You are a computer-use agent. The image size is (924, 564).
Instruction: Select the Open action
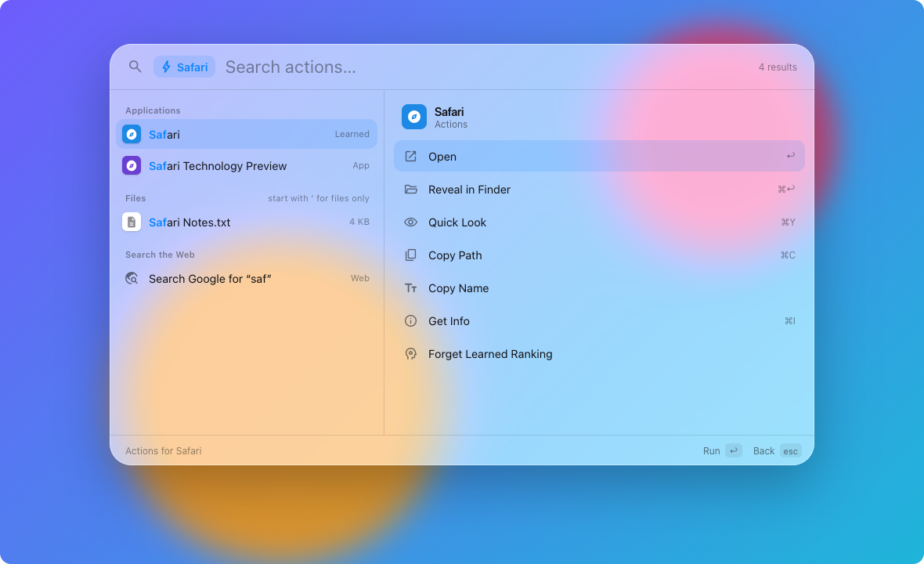tap(599, 156)
